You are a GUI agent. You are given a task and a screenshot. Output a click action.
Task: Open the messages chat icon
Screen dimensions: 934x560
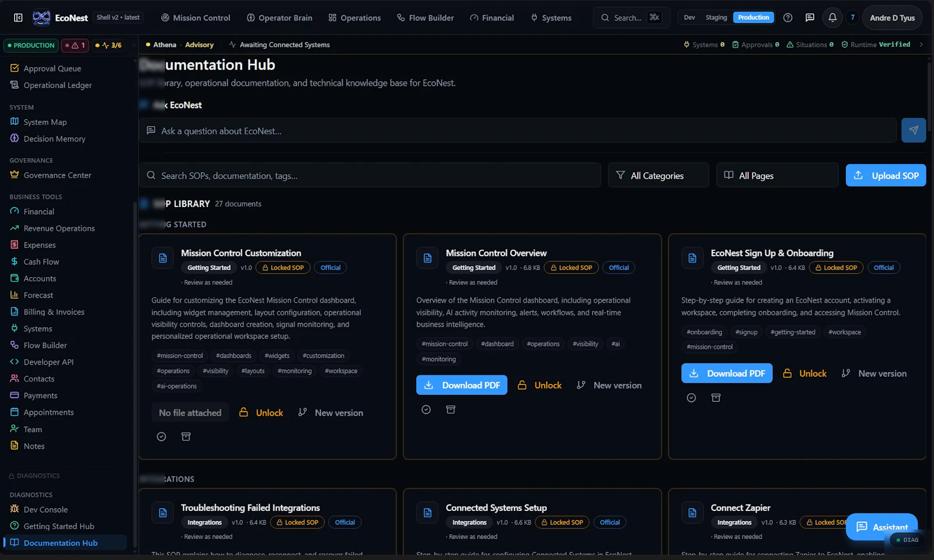[810, 17]
